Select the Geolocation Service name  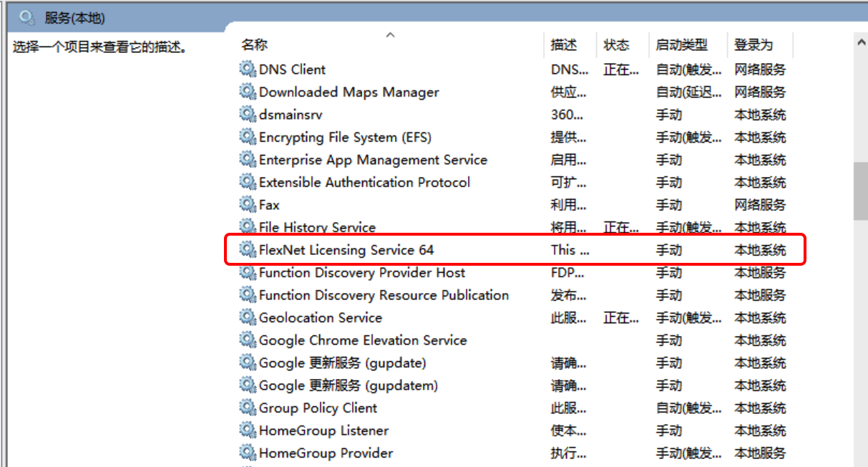coord(320,317)
